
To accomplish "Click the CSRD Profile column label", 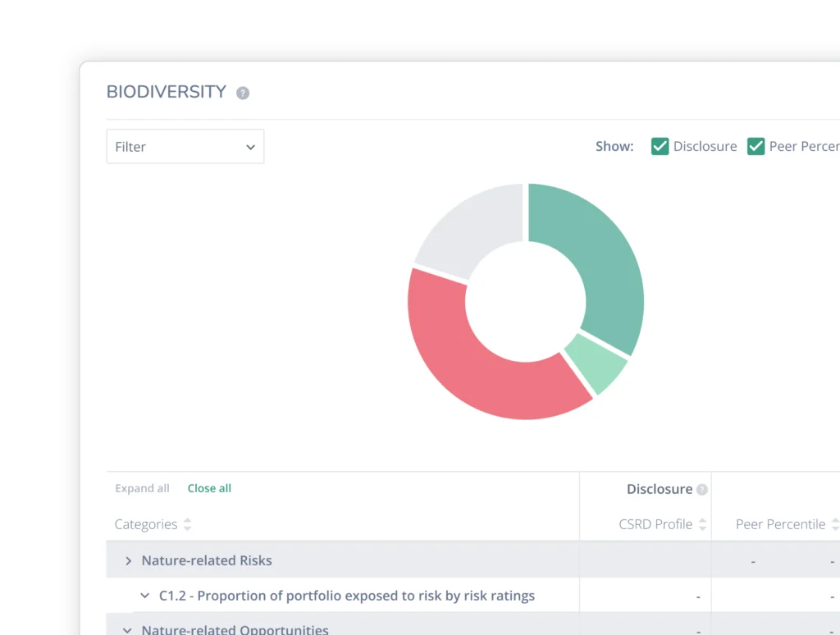I will click(655, 525).
